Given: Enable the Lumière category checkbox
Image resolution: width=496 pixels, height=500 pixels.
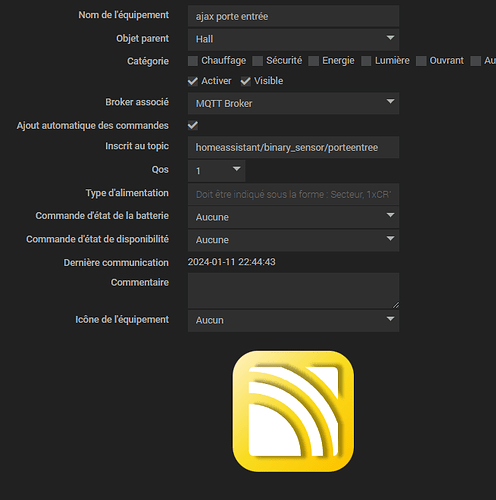Looking at the screenshot, I should [x=366, y=61].
